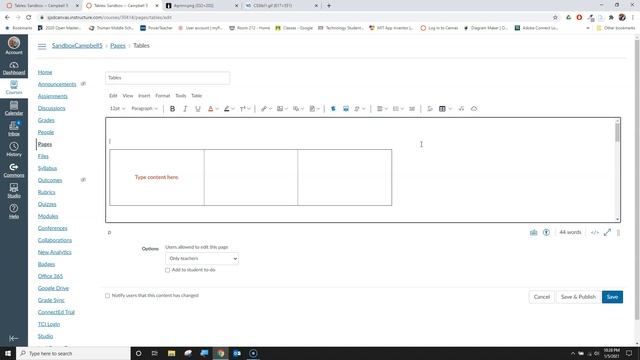
Task: Expand the align dropdown arrow
Action: point(386,109)
